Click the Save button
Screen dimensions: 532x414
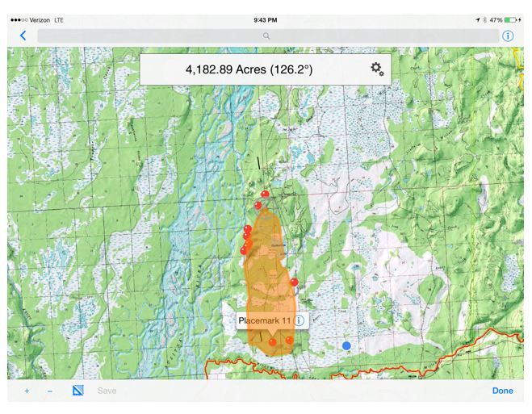point(107,391)
